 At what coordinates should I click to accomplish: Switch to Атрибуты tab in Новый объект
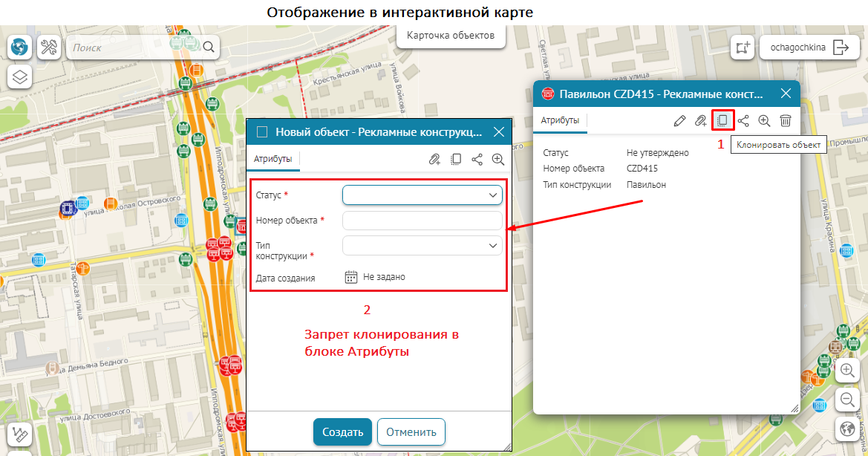[273, 159]
